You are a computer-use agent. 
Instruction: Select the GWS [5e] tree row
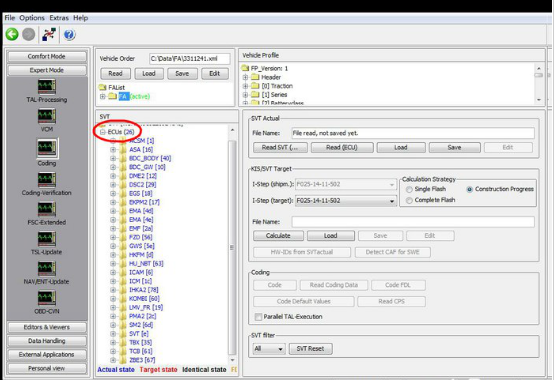pos(142,246)
